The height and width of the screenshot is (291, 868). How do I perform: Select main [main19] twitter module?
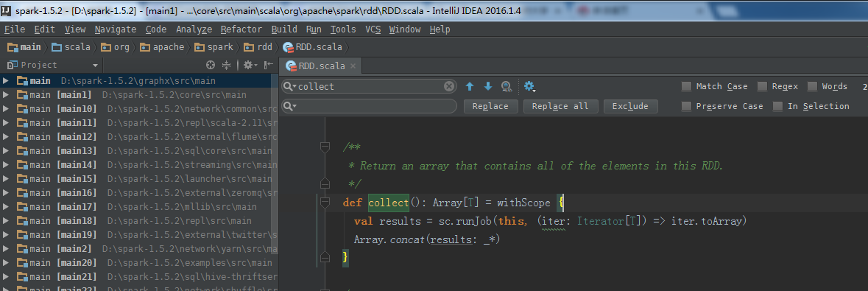138,234
